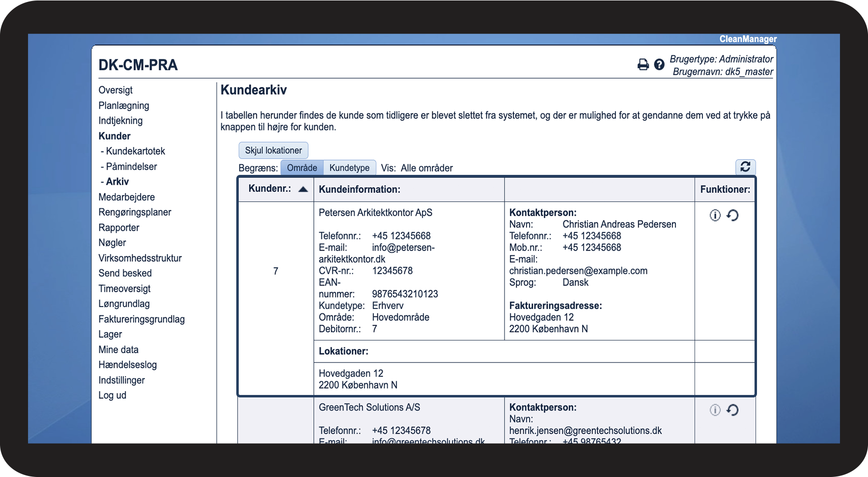The height and width of the screenshot is (477, 868).
Task: Click Log ud link
Action: point(112,395)
